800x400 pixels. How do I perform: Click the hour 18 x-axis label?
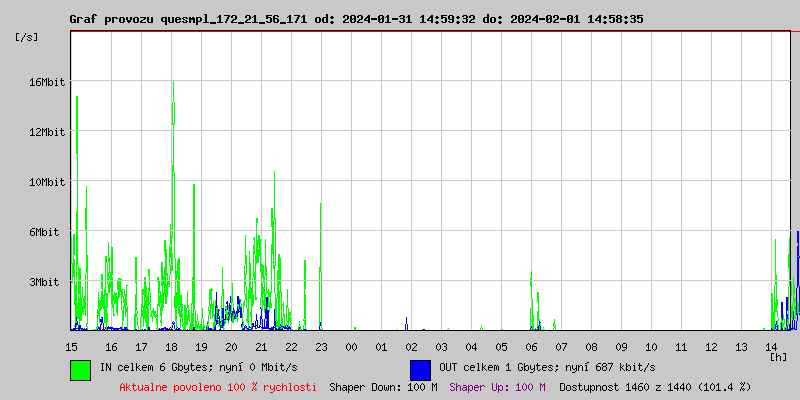coord(171,347)
